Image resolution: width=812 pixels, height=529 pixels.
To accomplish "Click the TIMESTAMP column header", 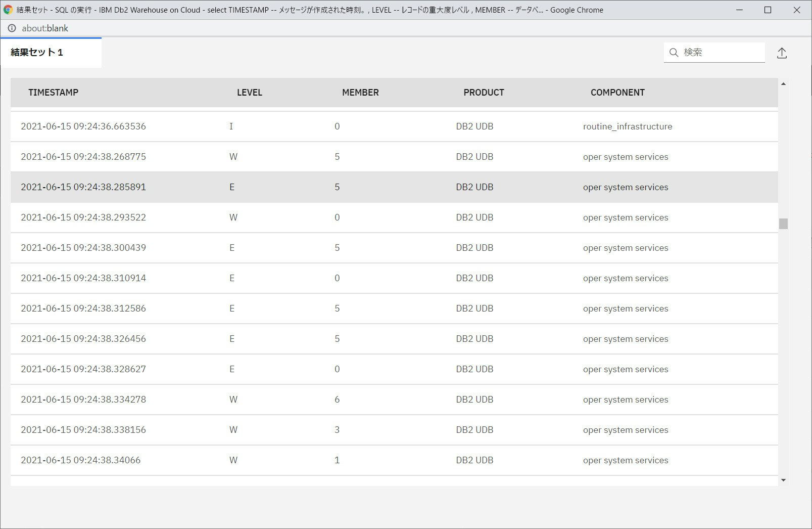I will (x=53, y=93).
